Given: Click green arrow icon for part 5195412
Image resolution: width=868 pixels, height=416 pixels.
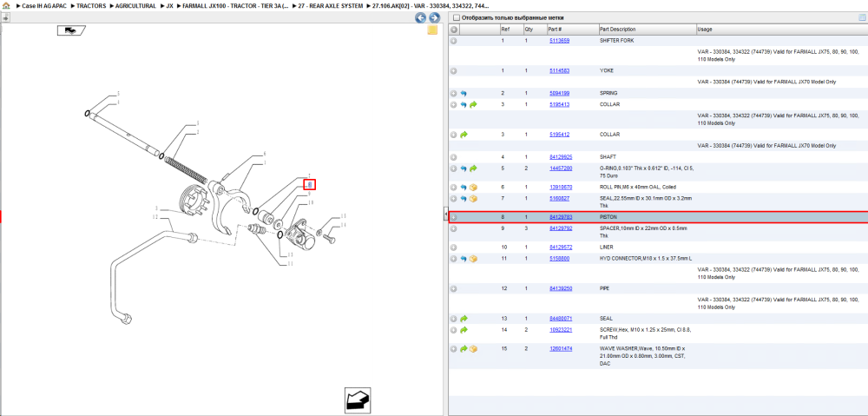Looking at the screenshot, I should pos(464,135).
